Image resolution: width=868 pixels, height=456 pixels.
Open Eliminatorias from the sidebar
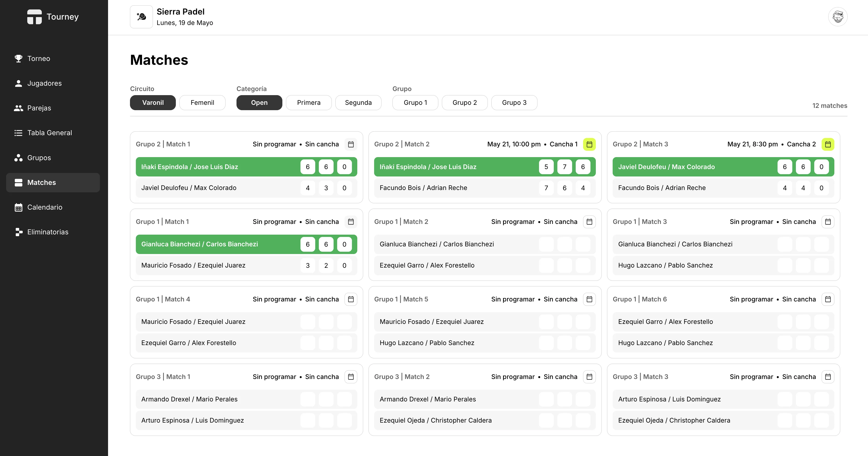point(53,232)
